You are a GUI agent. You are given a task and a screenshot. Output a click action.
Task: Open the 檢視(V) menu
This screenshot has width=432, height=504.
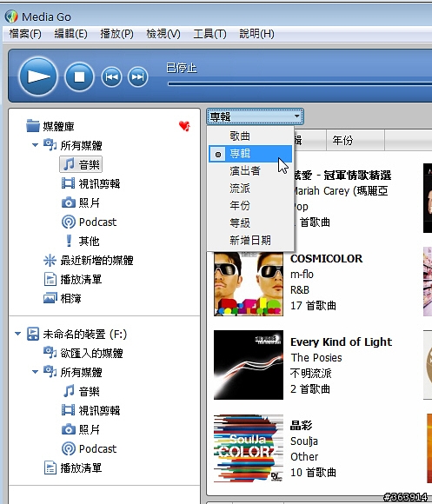(163, 34)
